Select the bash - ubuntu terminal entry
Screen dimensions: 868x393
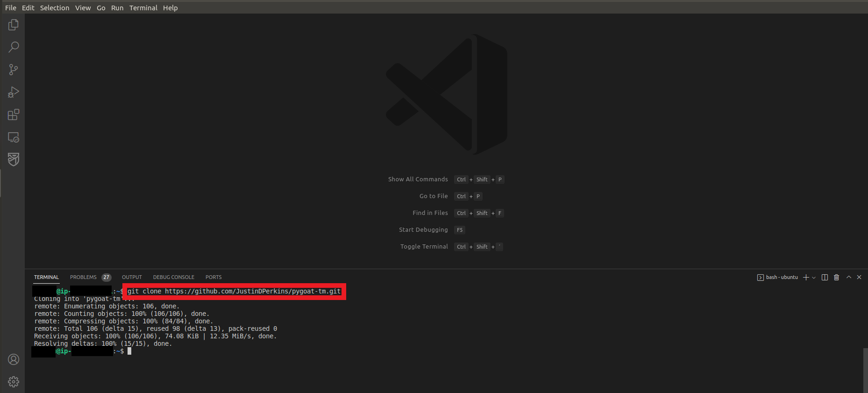(777, 278)
